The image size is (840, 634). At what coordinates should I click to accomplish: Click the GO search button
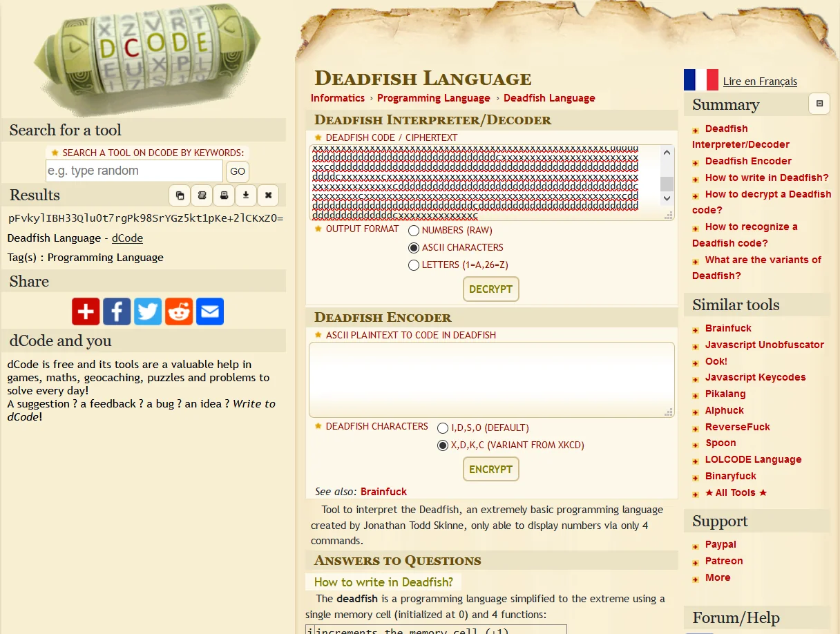(x=238, y=171)
